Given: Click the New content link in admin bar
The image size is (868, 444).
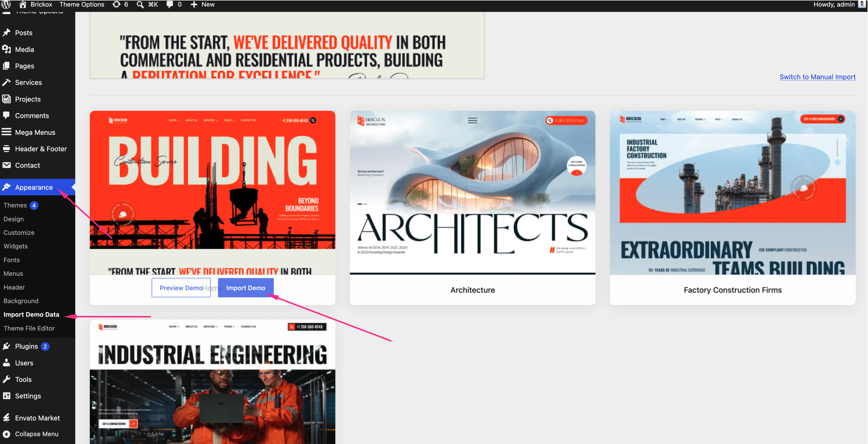Looking at the screenshot, I should [208, 4].
